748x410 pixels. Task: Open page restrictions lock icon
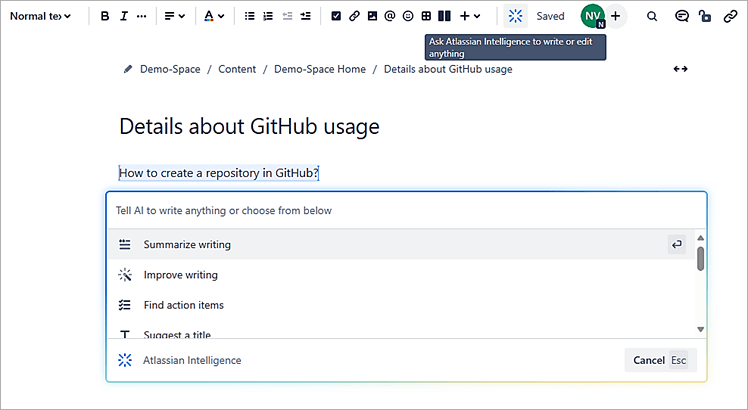coord(705,16)
